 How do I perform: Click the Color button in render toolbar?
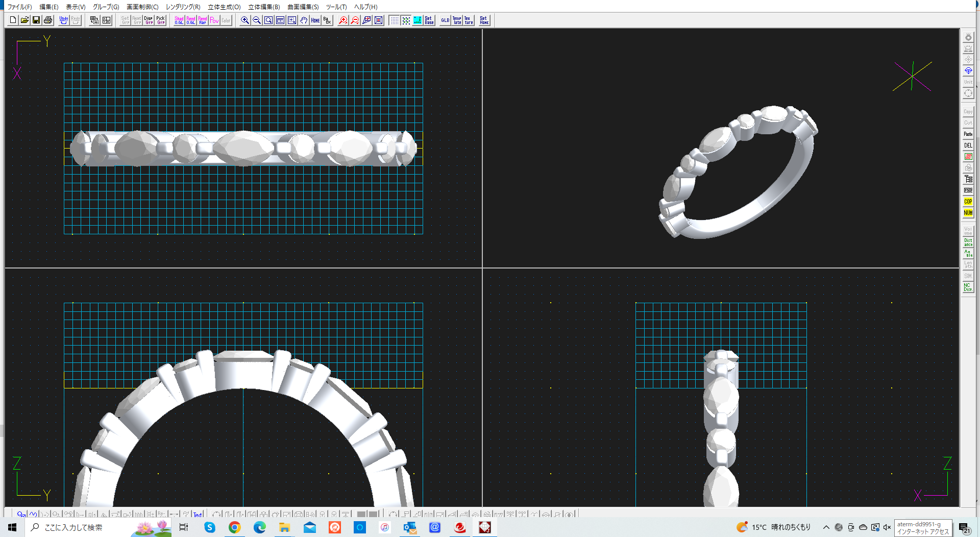[x=225, y=20]
